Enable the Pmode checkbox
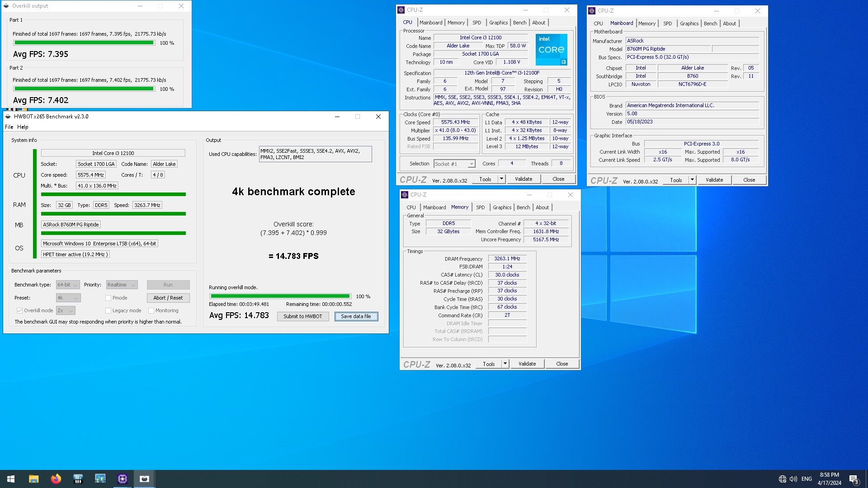This screenshot has height=488, width=868. 108,298
